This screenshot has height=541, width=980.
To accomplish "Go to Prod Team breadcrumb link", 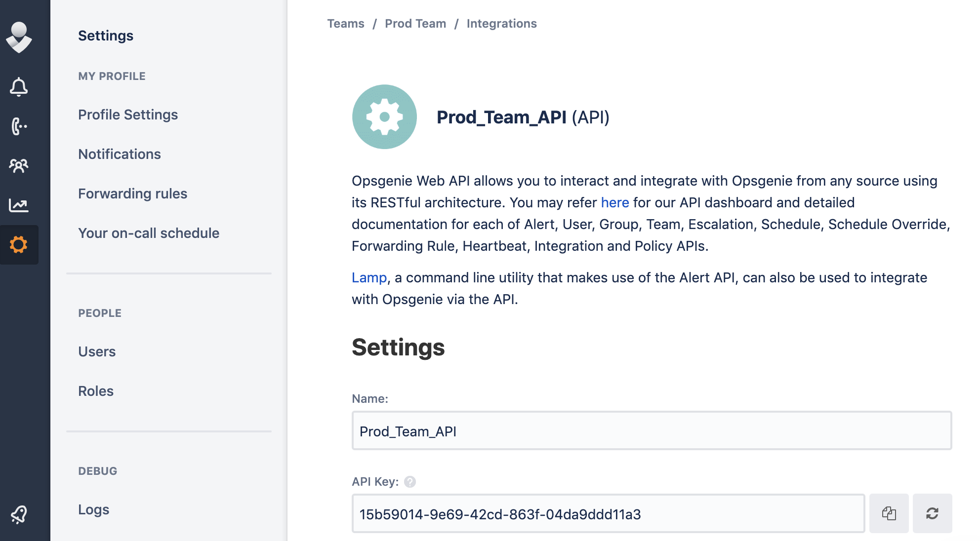I will (415, 24).
